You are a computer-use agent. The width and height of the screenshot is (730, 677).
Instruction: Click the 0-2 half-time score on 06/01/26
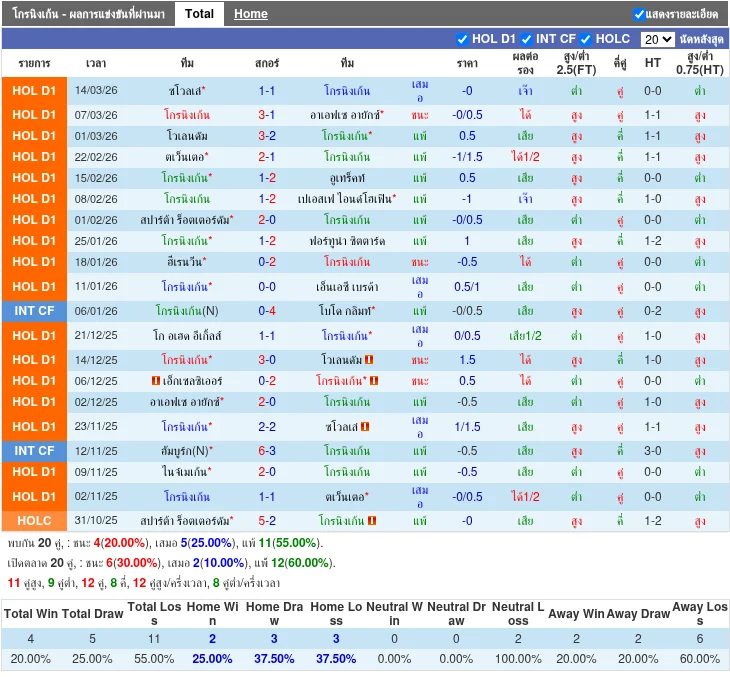[x=652, y=311]
